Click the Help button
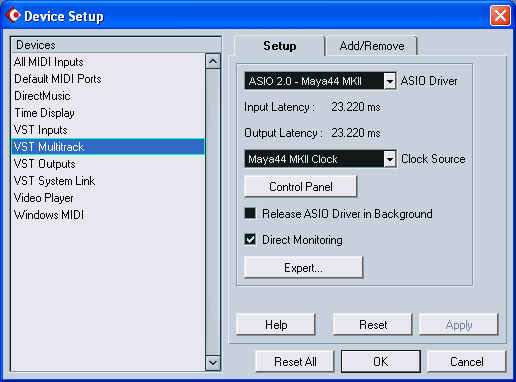 pos(276,324)
